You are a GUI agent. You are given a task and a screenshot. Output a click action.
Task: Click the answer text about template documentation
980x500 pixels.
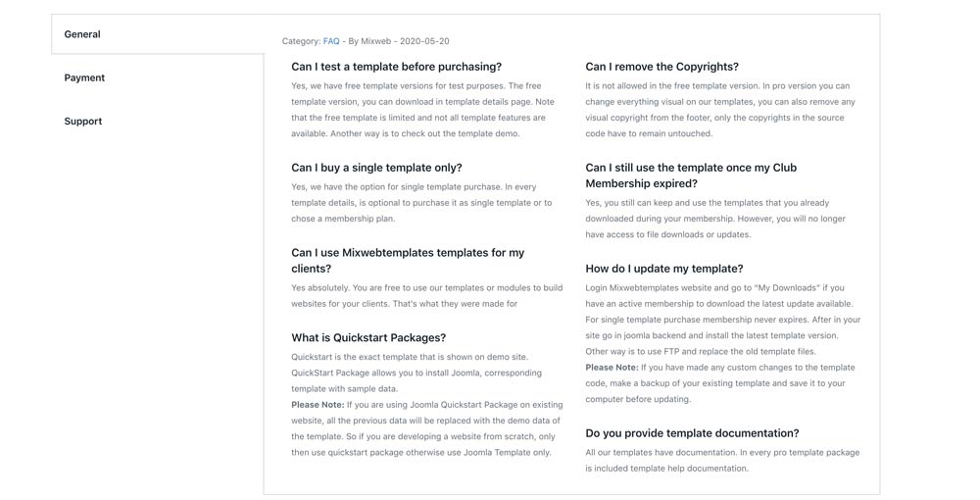pyautogui.click(x=722, y=461)
